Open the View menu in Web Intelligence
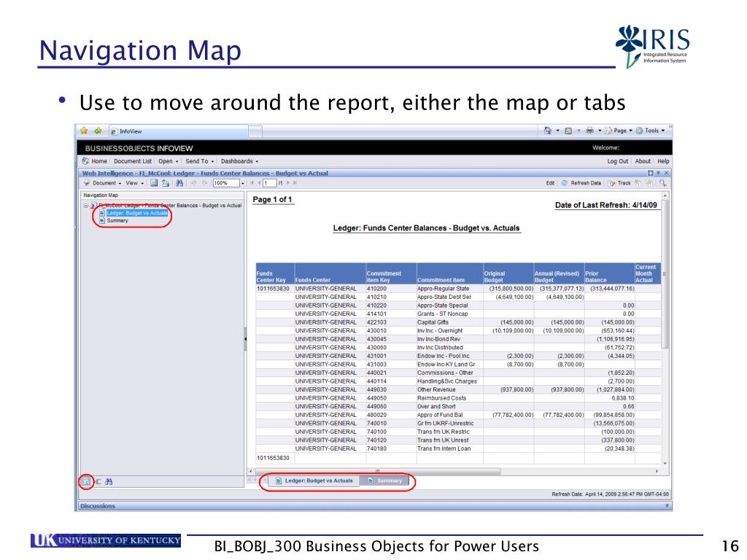Viewport: 747px width, 560px height. coord(134,183)
